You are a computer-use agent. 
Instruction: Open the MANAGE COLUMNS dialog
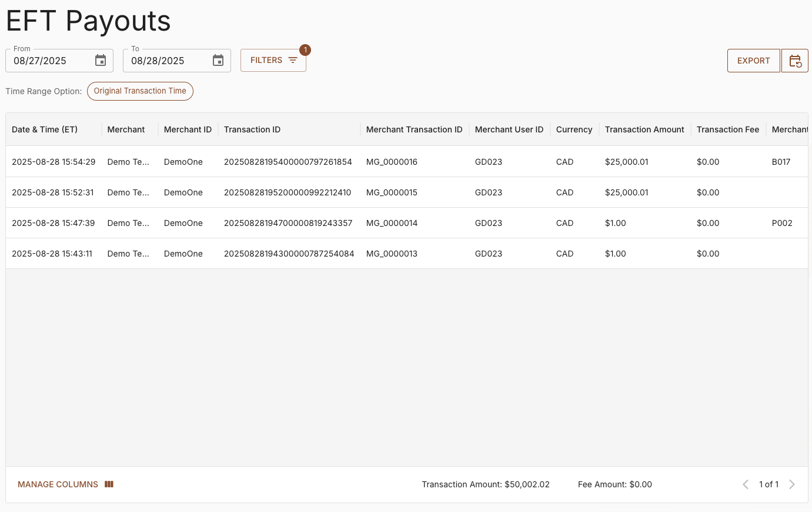pos(58,484)
